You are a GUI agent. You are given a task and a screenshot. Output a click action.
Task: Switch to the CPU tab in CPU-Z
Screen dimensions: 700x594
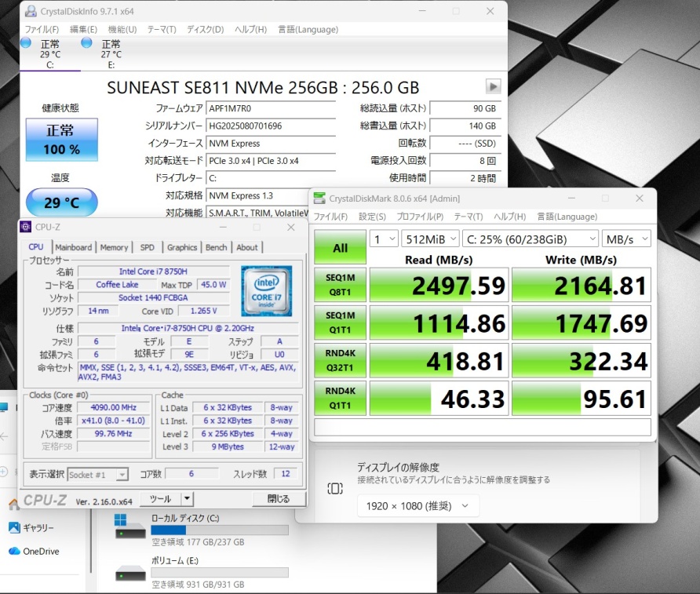click(36, 247)
